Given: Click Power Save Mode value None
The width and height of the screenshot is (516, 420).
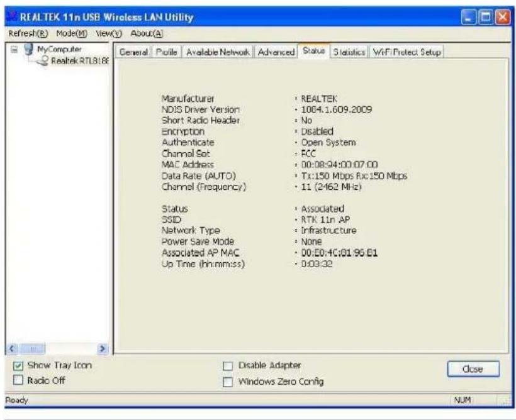Looking at the screenshot, I should 311,241.
